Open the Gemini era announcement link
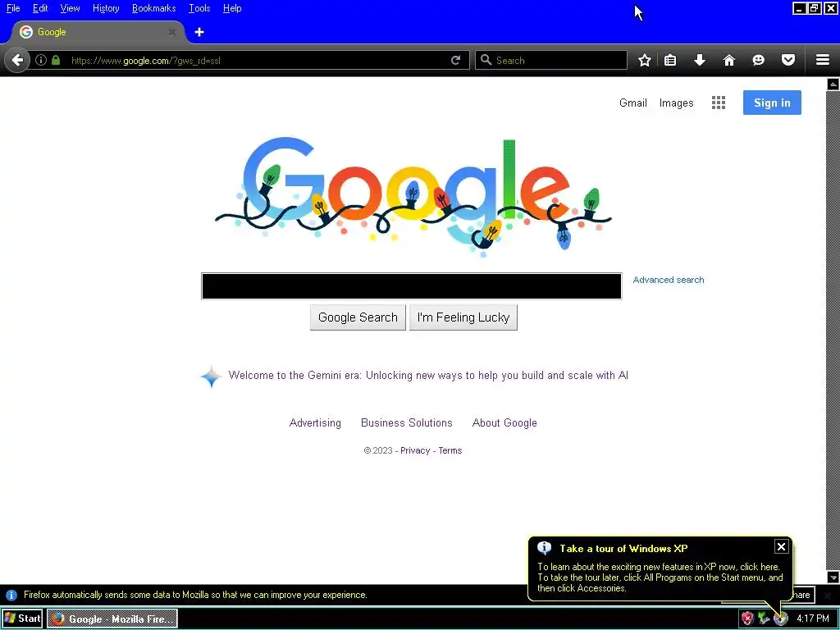This screenshot has width=840, height=630. pyautogui.click(x=428, y=376)
